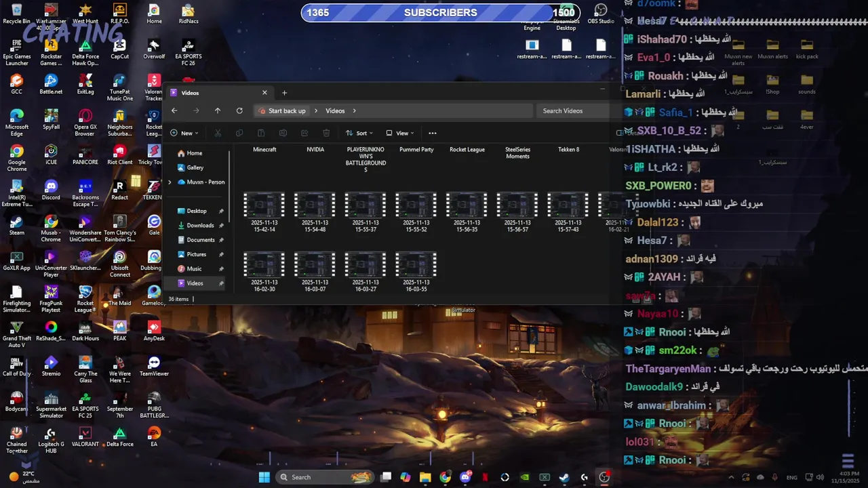Select the NVIDIA folder
This screenshot has width=868, height=488.
(x=315, y=150)
